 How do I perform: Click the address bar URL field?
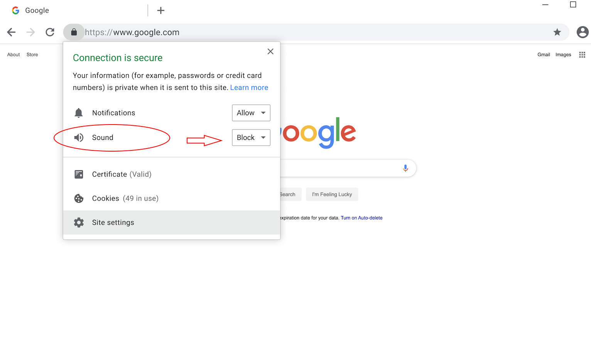click(x=316, y=32)
